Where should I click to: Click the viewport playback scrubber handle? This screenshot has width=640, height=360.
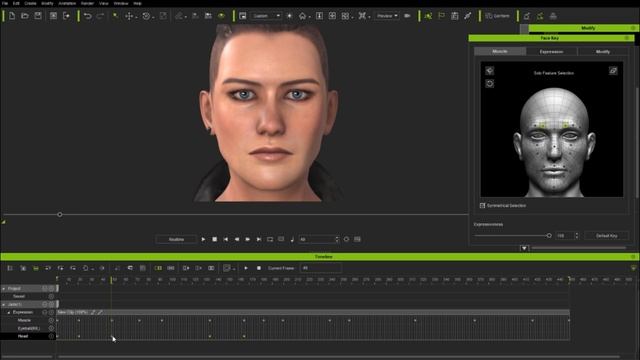(60, 214)
